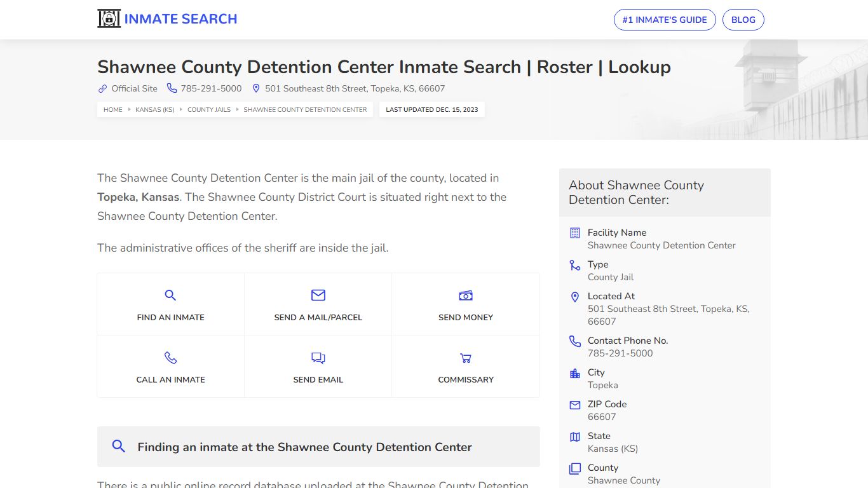Image resolution: width=868 pixels, height=488 pixels.
Task: Click the search icon in Finding an inmate heading
Action: (x=118, y=446)
